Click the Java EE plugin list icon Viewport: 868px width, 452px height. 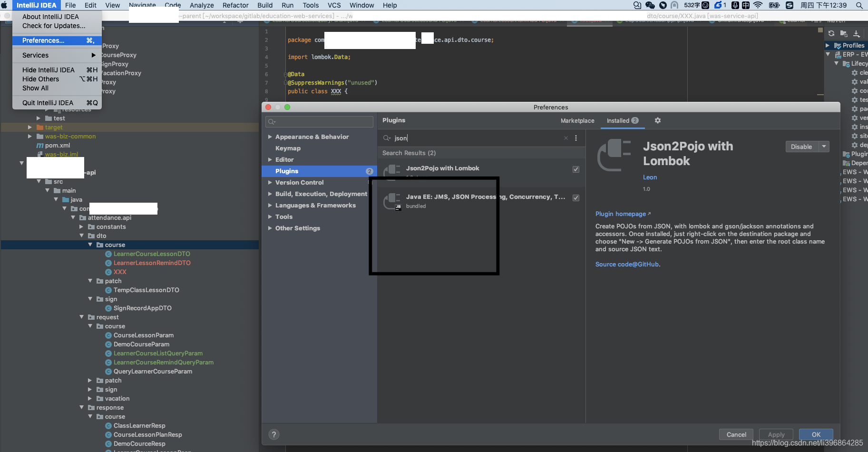(392, 201)
